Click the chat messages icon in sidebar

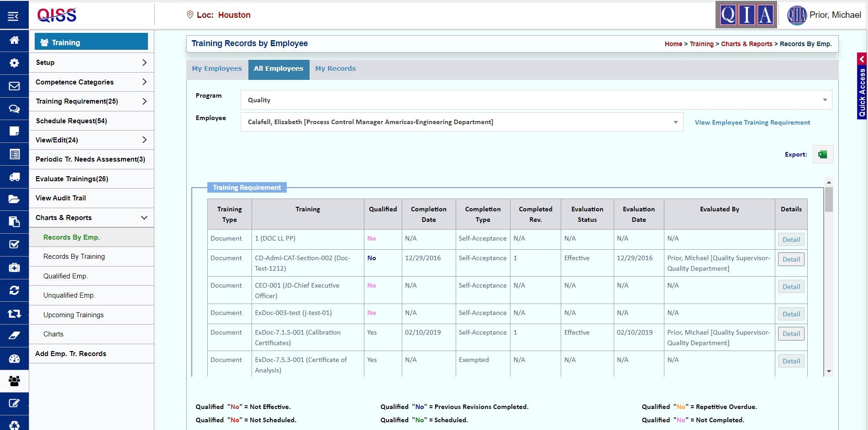pos(14,109)
